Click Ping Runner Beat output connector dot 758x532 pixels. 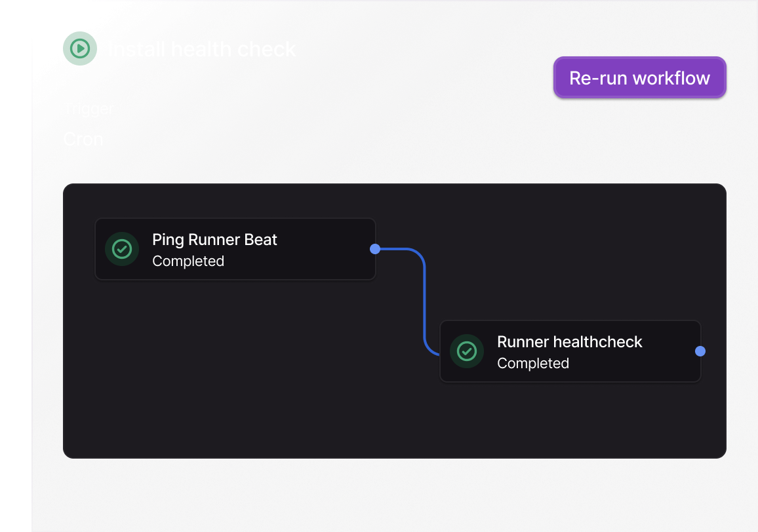tap(375, 249)
